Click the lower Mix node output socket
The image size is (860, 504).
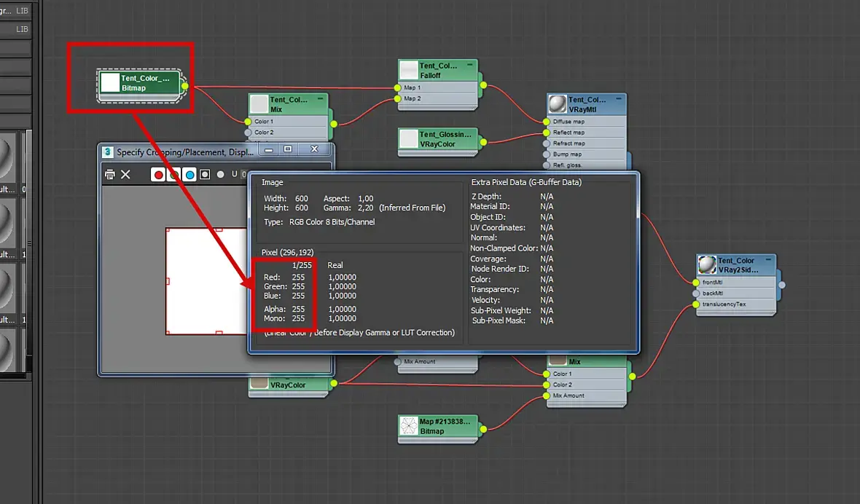[633, 377]
